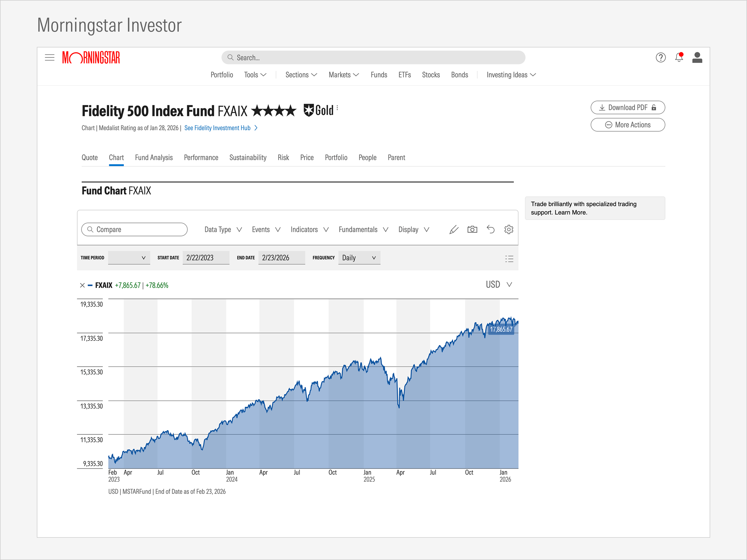The image size is (747, 560).
Task: Switch to the Fund Analysis tab
Action: pyautogui.click(x=154, y=157)
